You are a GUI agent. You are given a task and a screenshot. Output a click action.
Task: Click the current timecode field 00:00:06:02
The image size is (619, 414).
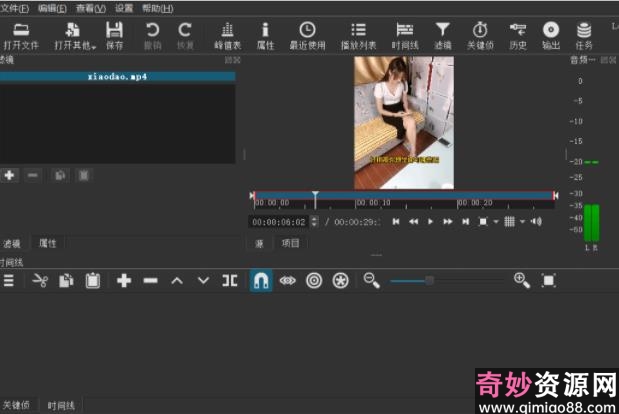[x=279, y=221]
